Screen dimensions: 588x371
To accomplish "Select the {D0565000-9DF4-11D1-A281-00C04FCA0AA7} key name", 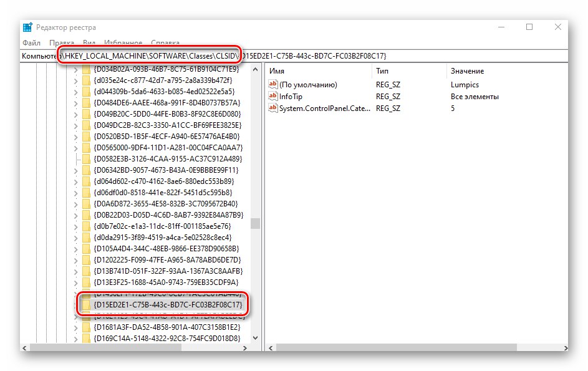I will (168, 148).
